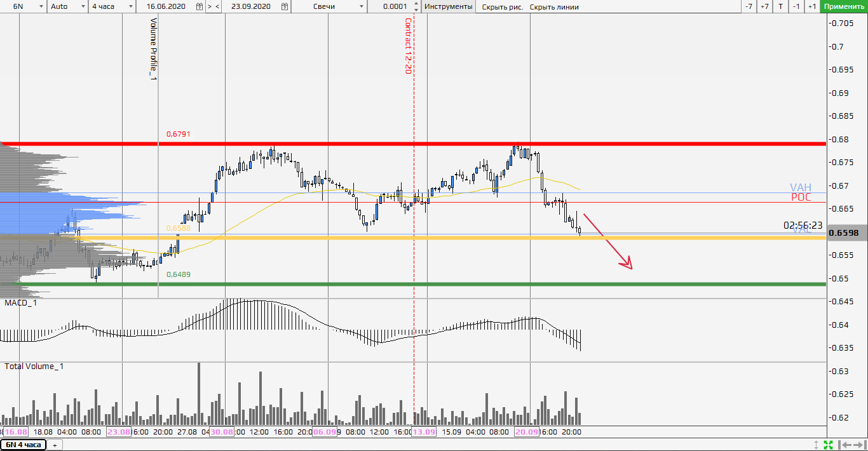Click the green fit-to-screen arrows icon
Screen dimensions: 868x451
[829, 445]
